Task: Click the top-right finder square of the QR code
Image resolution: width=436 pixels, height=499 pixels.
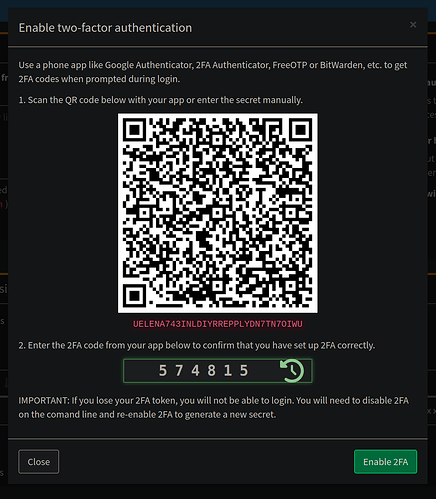Action: (x=301, y=130)
